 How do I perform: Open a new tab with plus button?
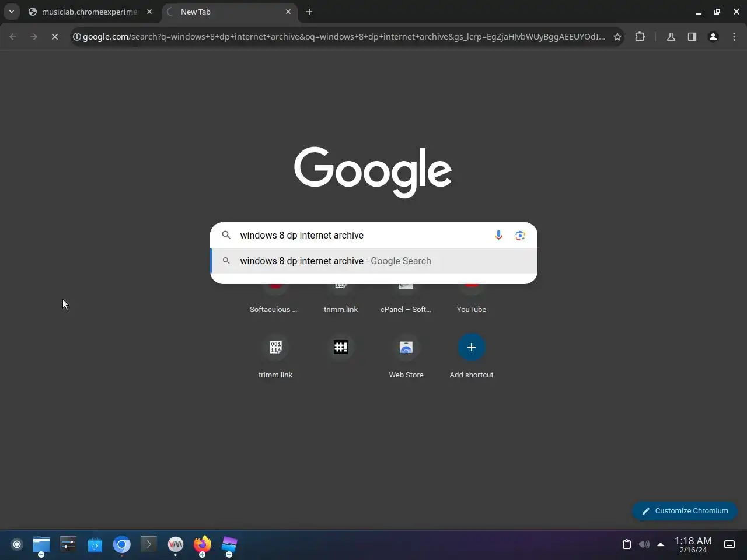[x=309, y=12]
